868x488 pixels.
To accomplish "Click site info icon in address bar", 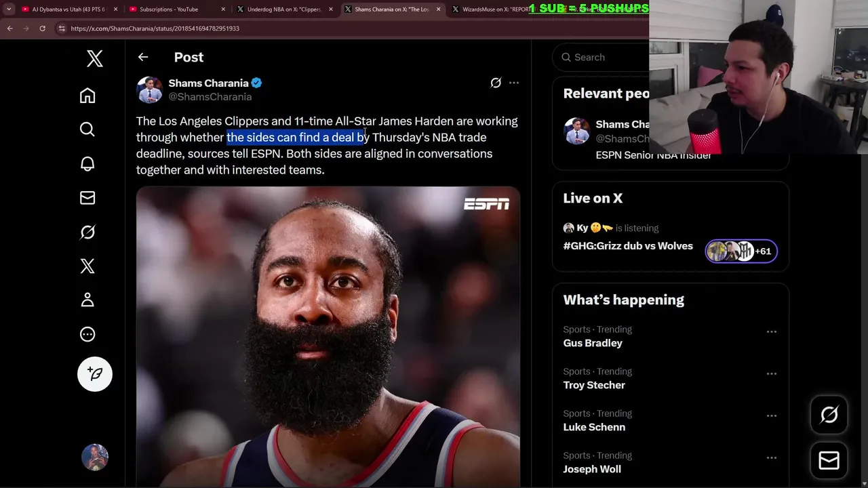I will click(62, 28).
